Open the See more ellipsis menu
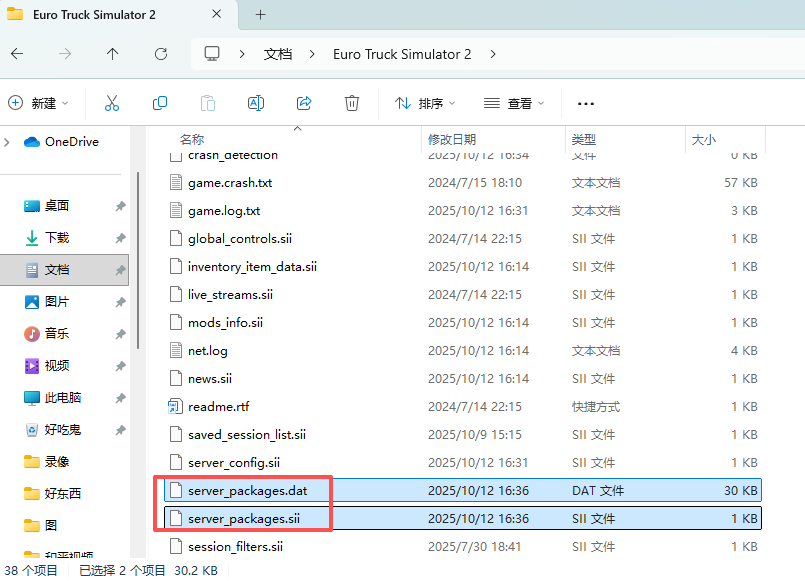 coord(586,103)
